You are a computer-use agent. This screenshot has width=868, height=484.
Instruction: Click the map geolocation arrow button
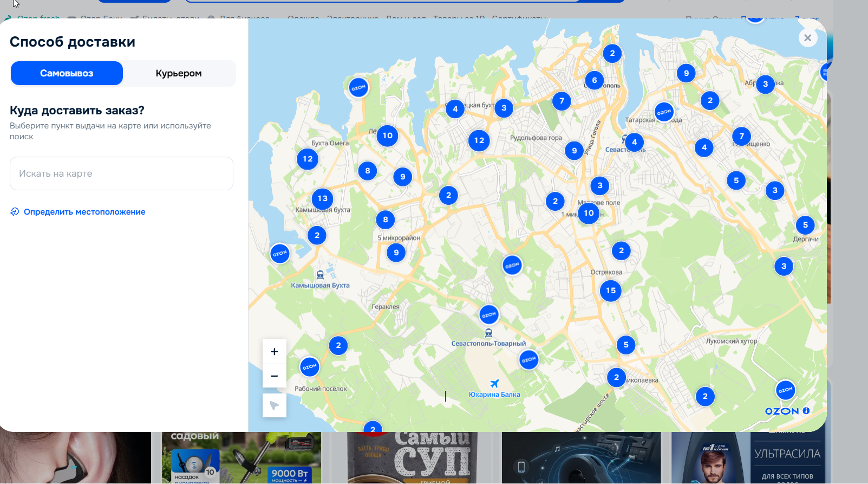(275, 405)
